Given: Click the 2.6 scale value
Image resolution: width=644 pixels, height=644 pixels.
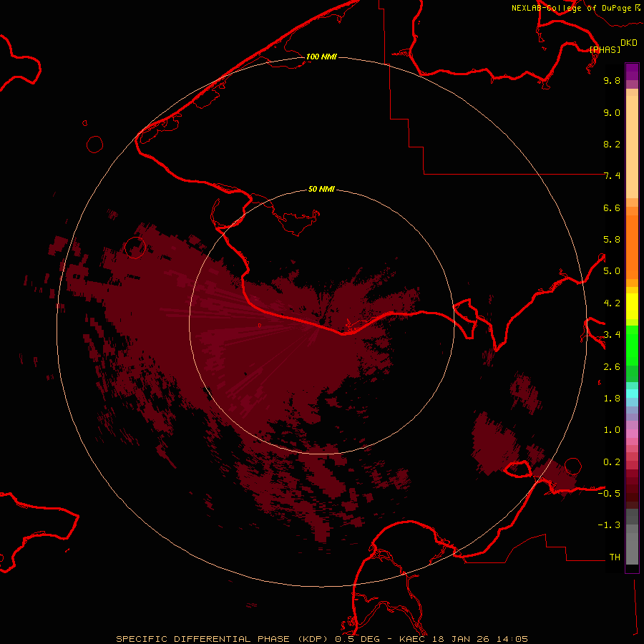Looking at the screenshot, I should pos(612,367).
